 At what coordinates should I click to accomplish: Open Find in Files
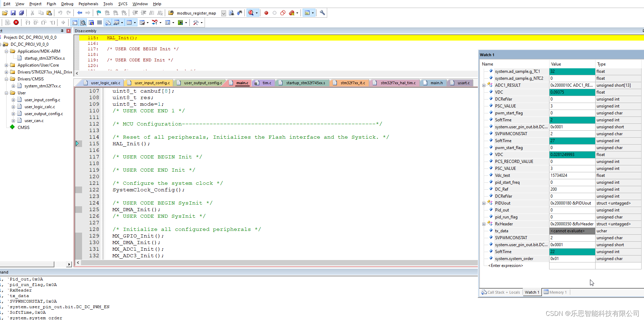[x=171, y=13]
